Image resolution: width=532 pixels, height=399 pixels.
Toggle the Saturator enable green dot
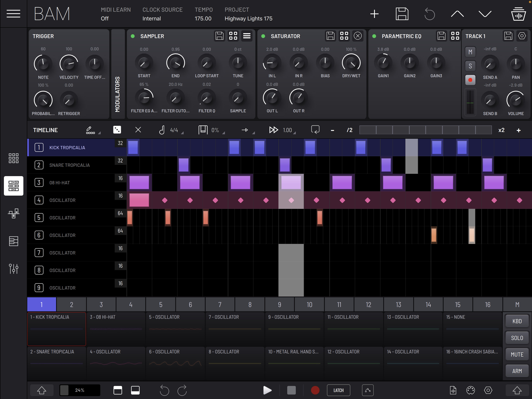point(263,36)
